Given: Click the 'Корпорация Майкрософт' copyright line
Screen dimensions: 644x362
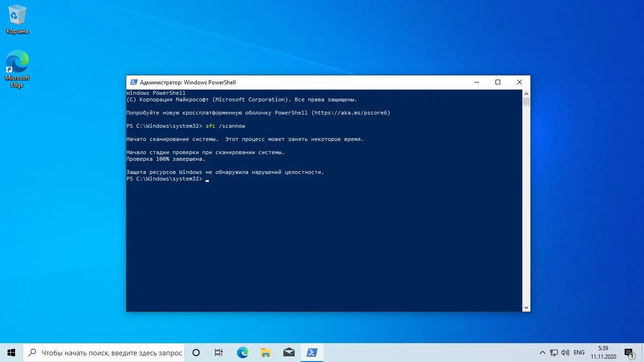Looking at the screenshot, I should tap(242, 100).
